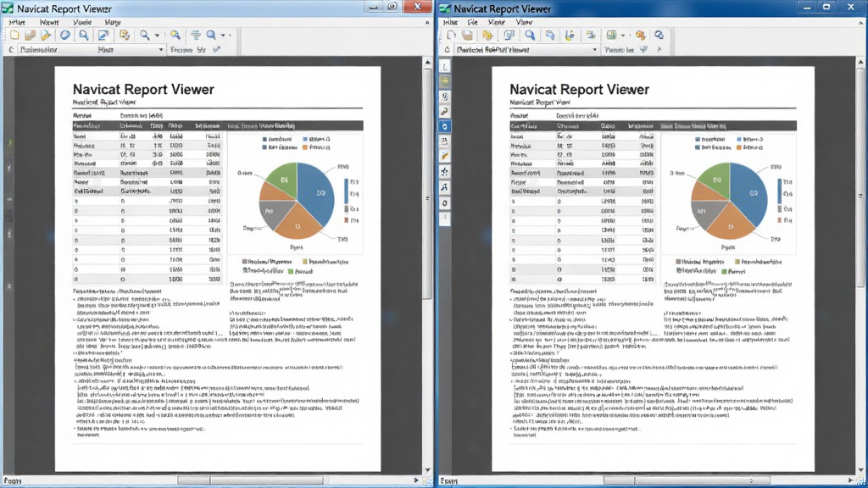Click the orange pages icon in left window toolbar
868x488 pixels.
click(x=125, y=35)
